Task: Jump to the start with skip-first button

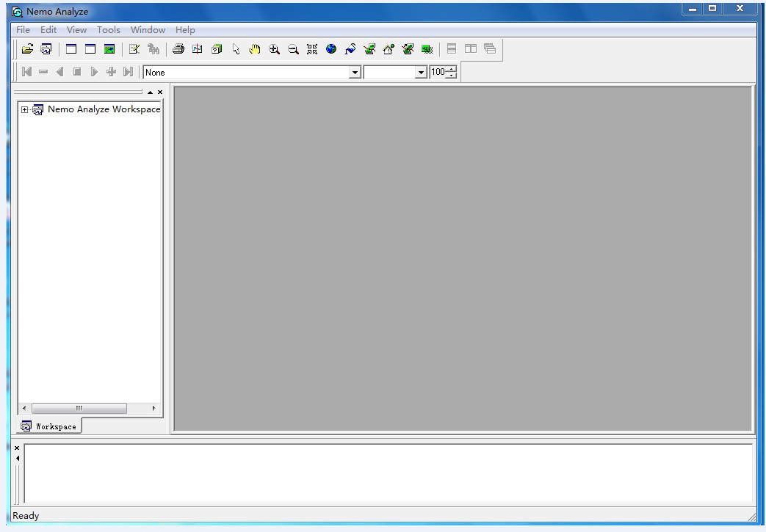Action: pyautogui.click(x=27, y=72)
